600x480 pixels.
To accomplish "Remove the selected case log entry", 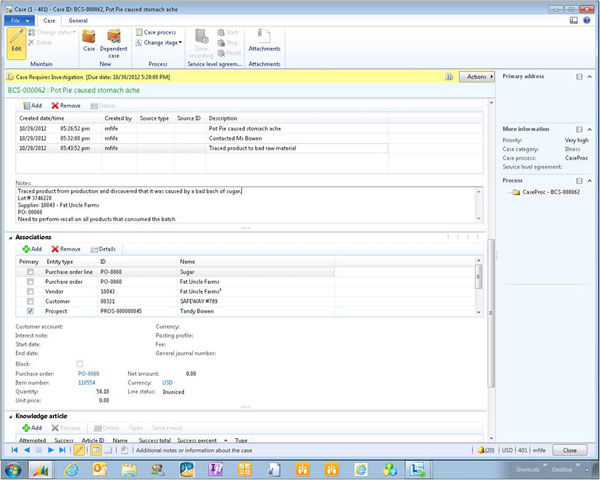I will pyautogui.click(x=67, y=104).
